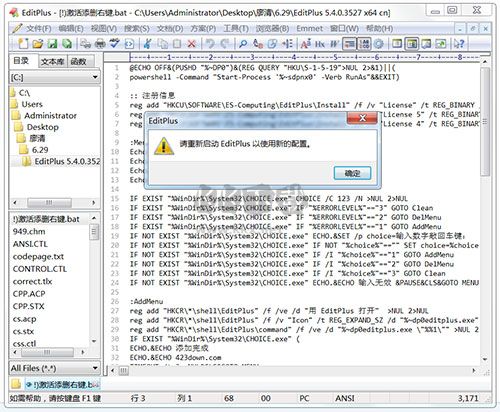
Task: Toggle the first window panel icon after the gear
Action: pyautogui.click(x=397, y=44)
